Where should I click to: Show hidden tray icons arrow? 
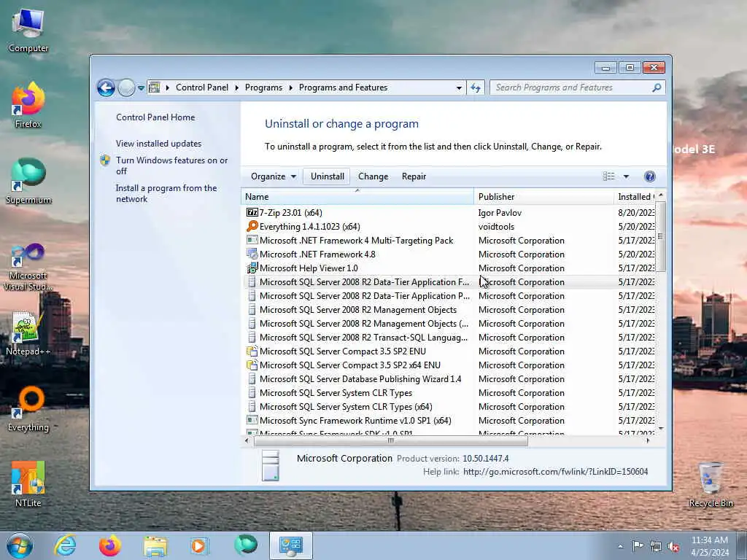tap(620, 546)
